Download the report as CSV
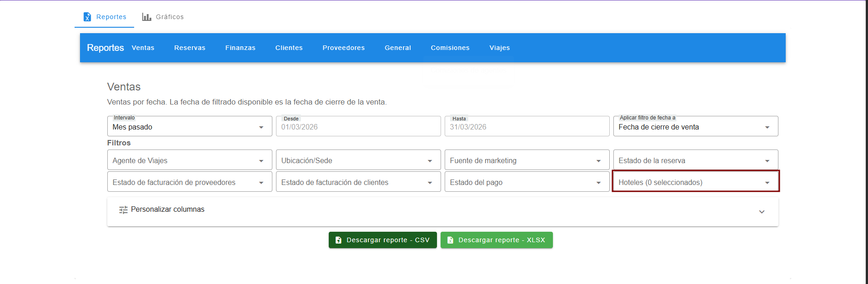The height and width of the screenshot is (284, 868). (382, 240)
